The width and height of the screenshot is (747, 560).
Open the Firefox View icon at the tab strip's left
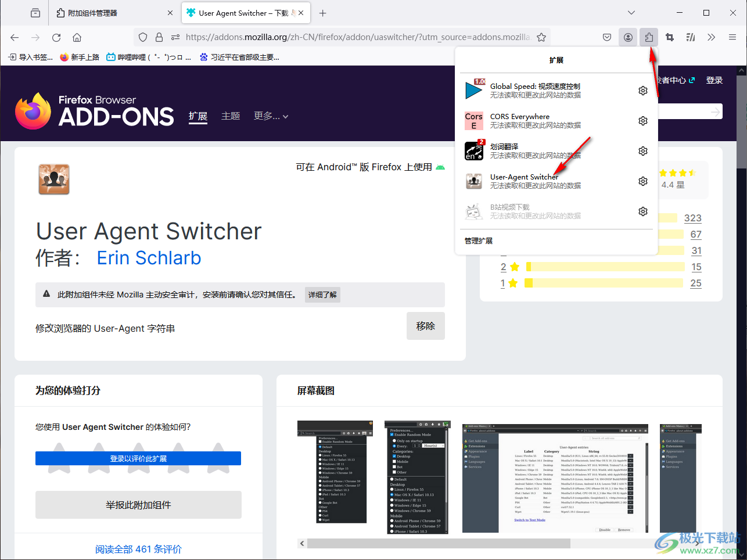point(35,13)
